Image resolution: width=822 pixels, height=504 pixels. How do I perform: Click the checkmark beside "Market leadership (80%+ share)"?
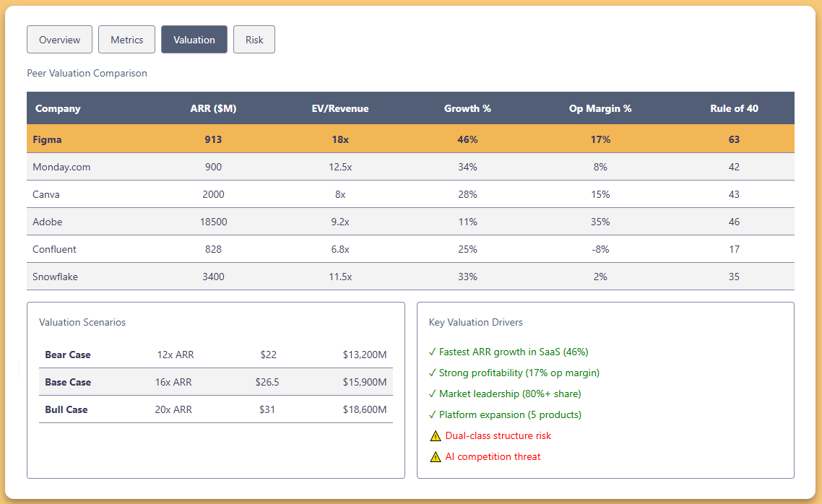pos(433,394)
